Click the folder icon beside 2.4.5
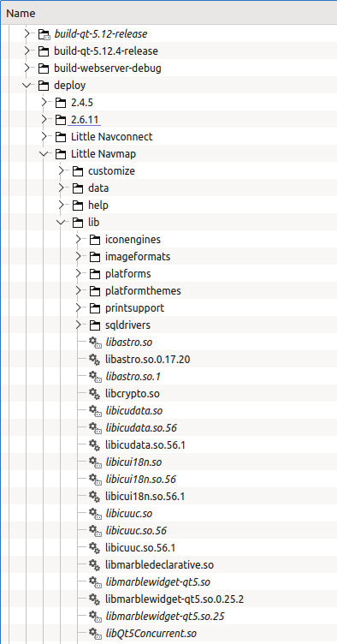The image size is (337, 644). pos(60,103)
